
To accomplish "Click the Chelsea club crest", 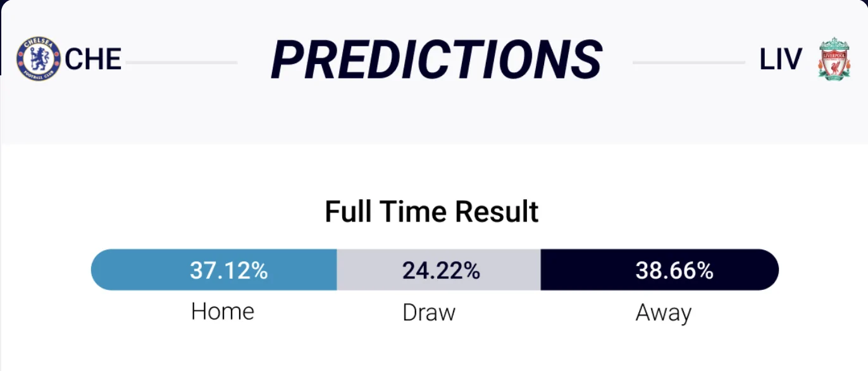I will coord(39,59).
